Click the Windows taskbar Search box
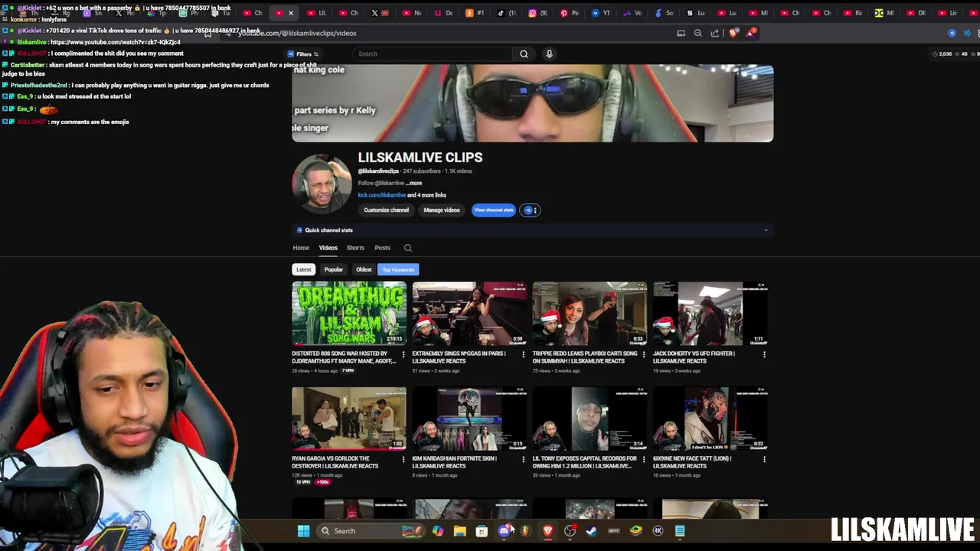The width and height of the screenshot is (980, 551). 371,531
